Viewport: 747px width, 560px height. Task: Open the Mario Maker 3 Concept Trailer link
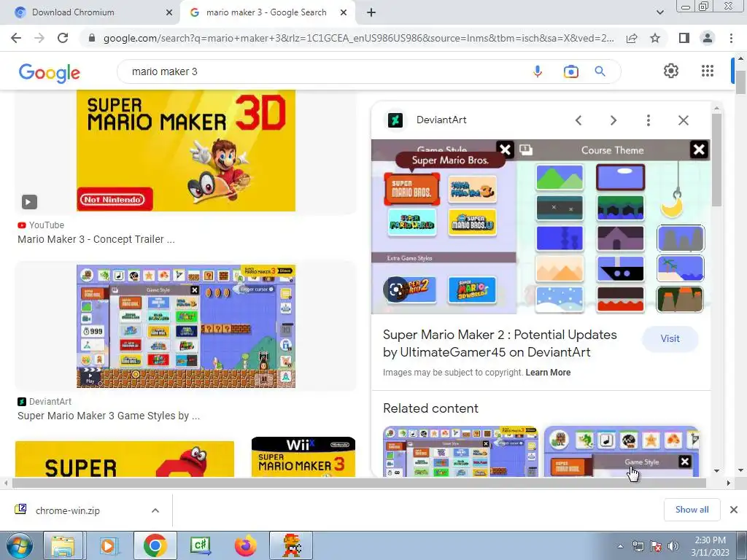point(96,239)
